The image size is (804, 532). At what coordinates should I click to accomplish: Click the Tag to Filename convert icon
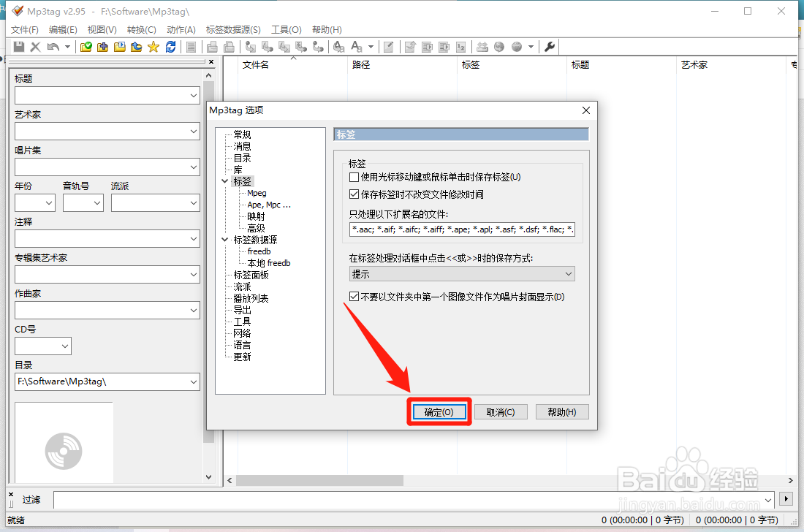251,47
